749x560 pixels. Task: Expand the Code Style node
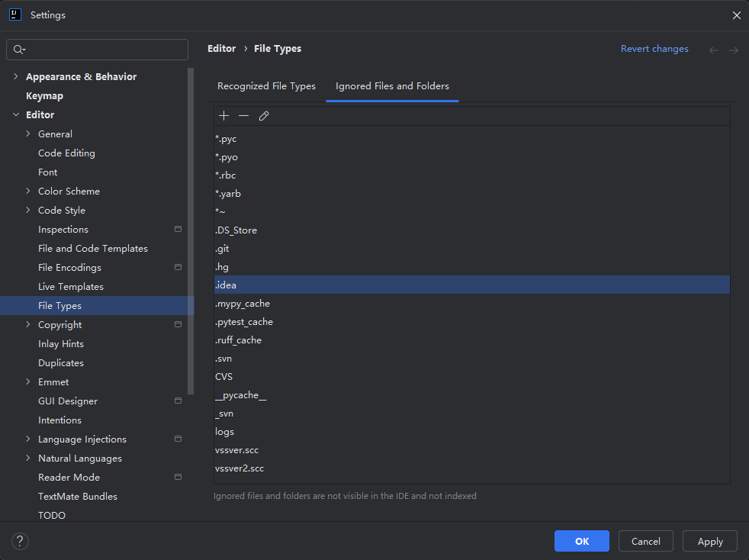pyautogui.click(x=28, y=210)
